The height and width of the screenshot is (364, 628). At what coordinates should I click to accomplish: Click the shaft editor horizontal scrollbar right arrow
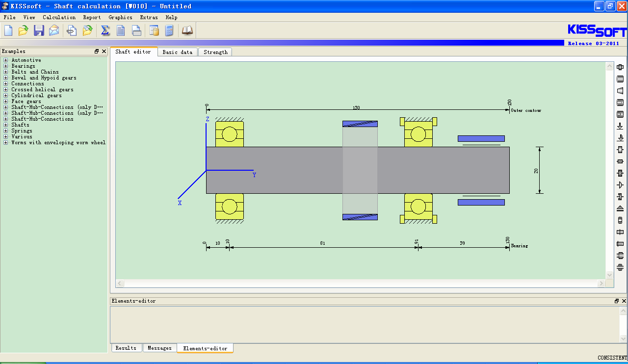point(601,283)
